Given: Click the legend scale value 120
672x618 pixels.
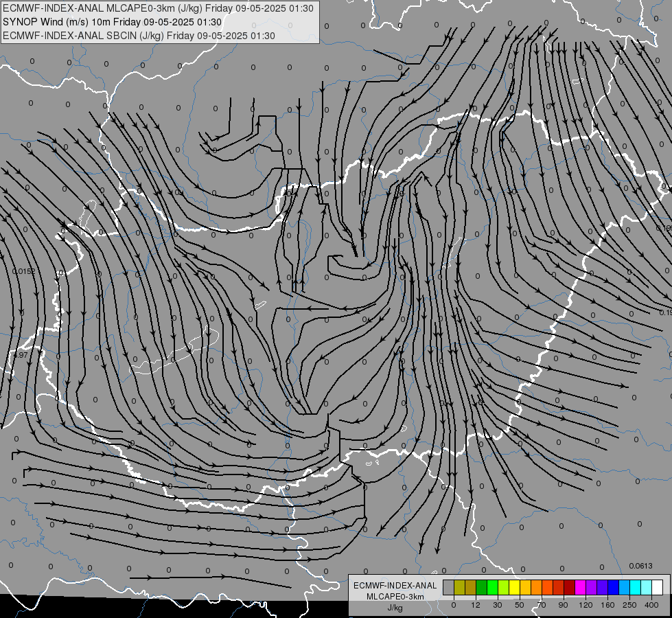Looking at the screenshot, I should tap(586, 605).
